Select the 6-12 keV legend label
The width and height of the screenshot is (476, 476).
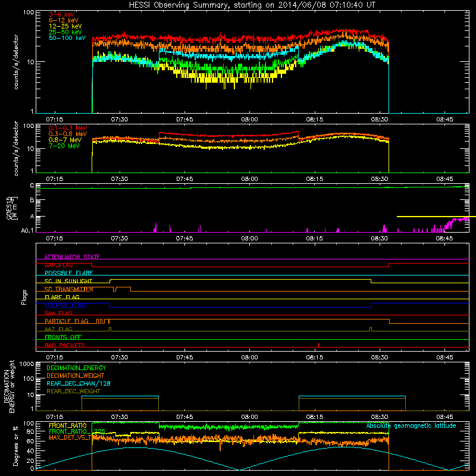coord(64,20)
